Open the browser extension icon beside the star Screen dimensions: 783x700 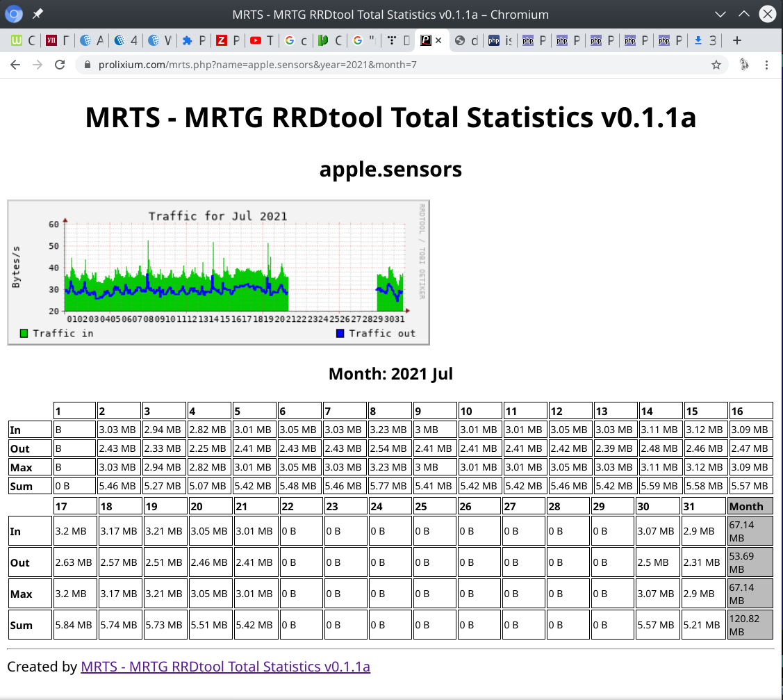(744, 65)
